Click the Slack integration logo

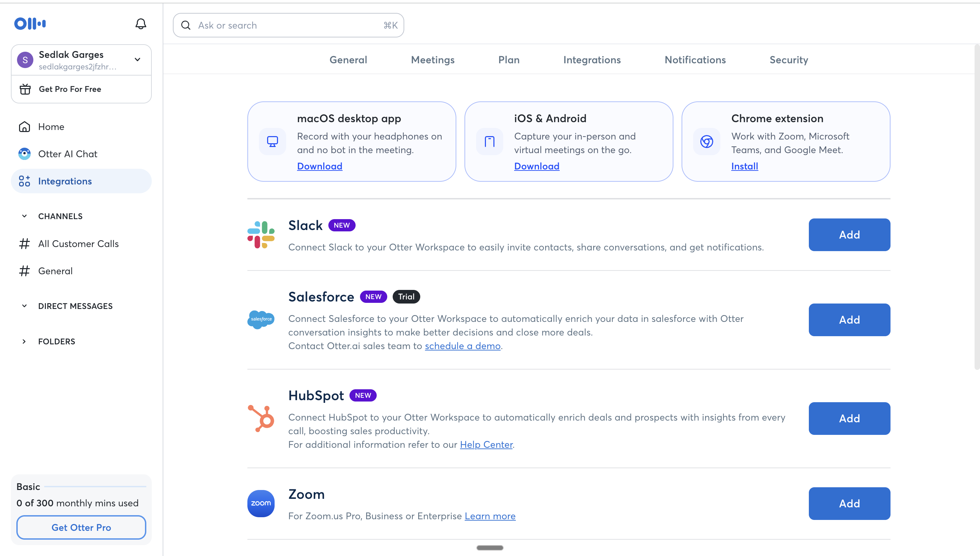[x=261, y=234]
